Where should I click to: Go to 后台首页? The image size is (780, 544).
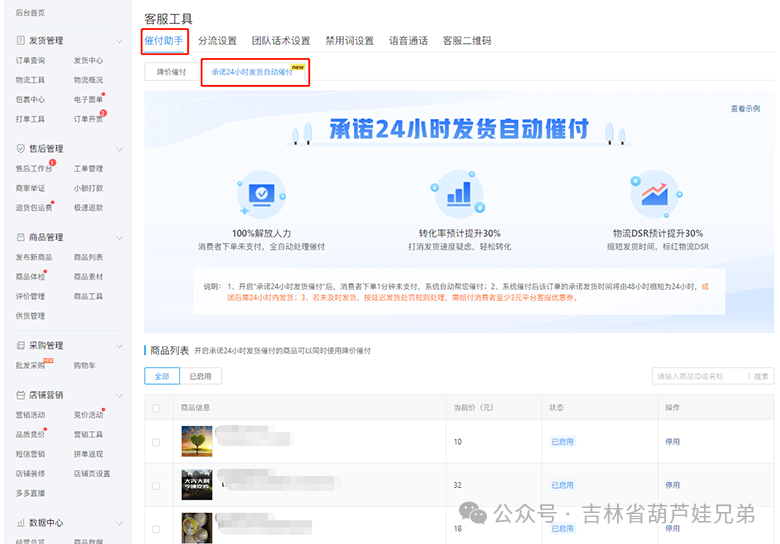[x=30, y=13]
